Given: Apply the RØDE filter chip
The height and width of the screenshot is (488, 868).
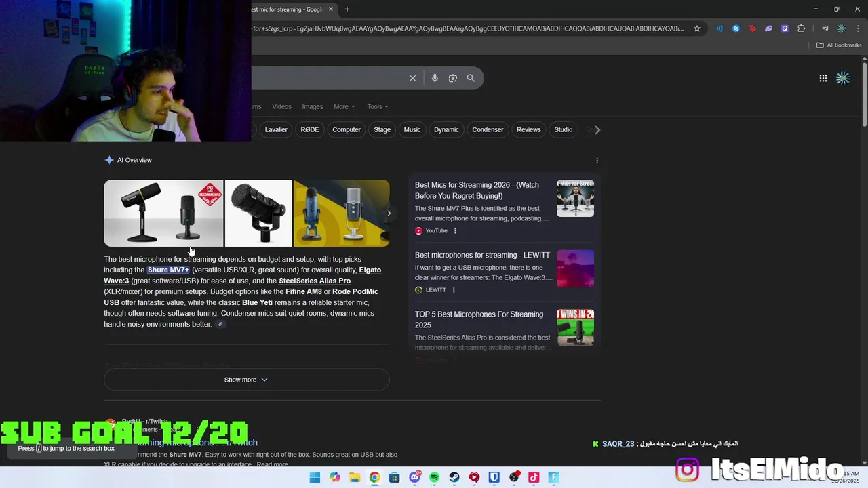Looking at the screenshot, I should tap(309, 129).
